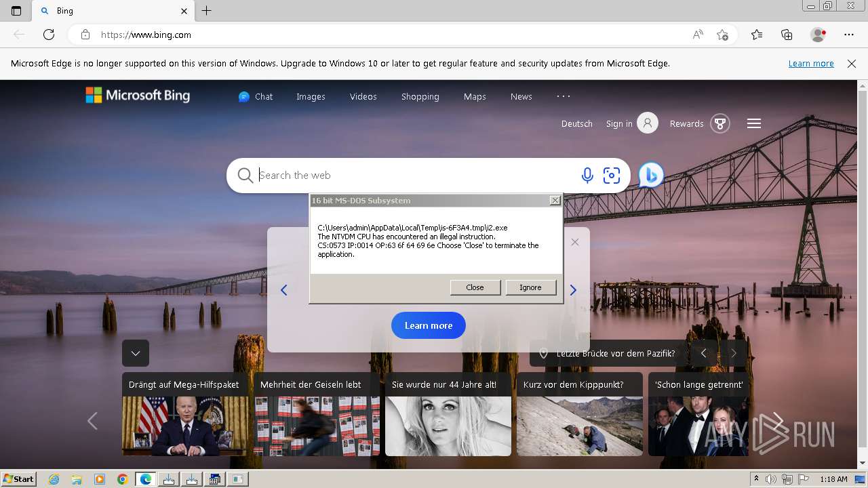Switch to Bing Images
The width and height of the screenshot is (868, 488).
[311, 96]
